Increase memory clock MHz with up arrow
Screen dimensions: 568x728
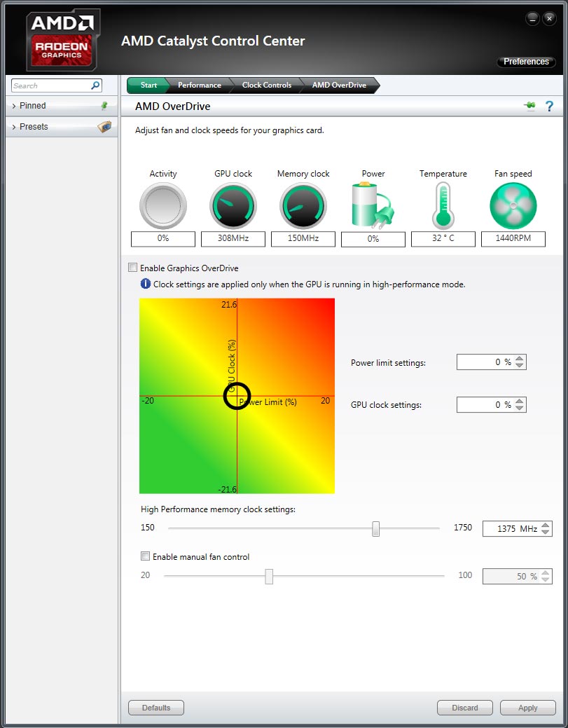click(546, 526)
